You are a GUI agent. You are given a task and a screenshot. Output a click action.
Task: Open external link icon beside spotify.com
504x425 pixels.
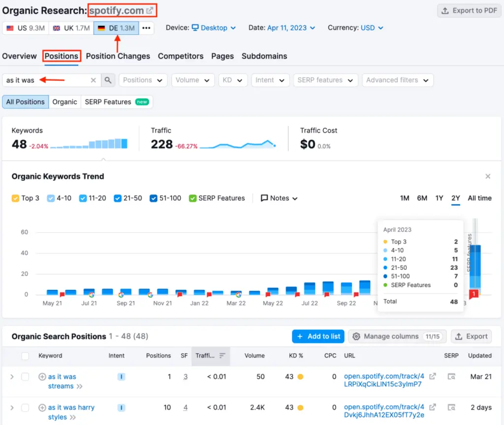(x=150, y=10)
